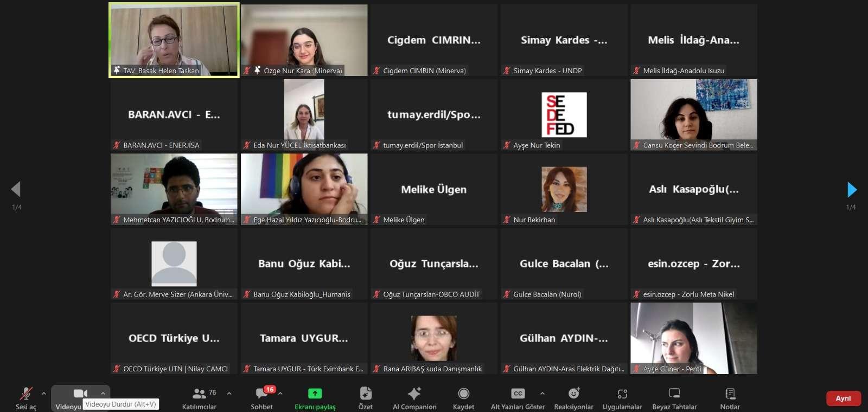Click the green Ekranı paylaş icon

tap(315, 394)
